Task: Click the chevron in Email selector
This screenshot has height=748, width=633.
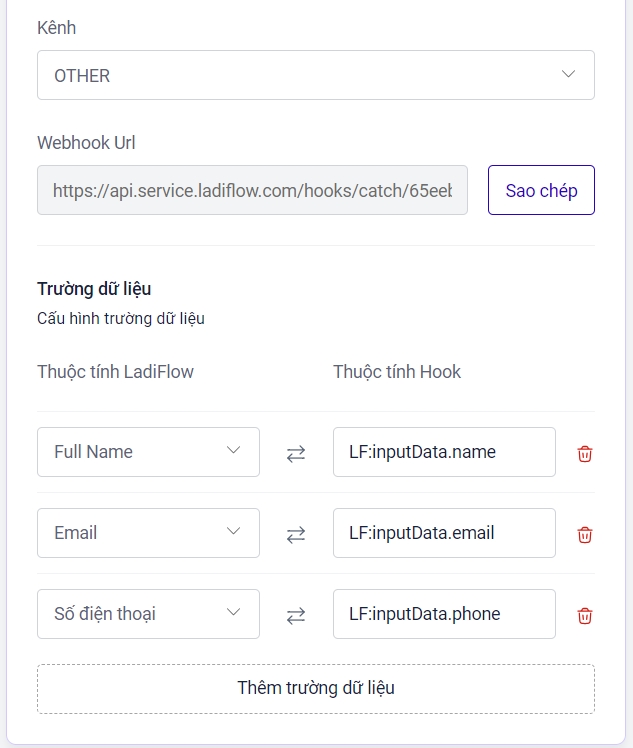Action: pos(234,532)
